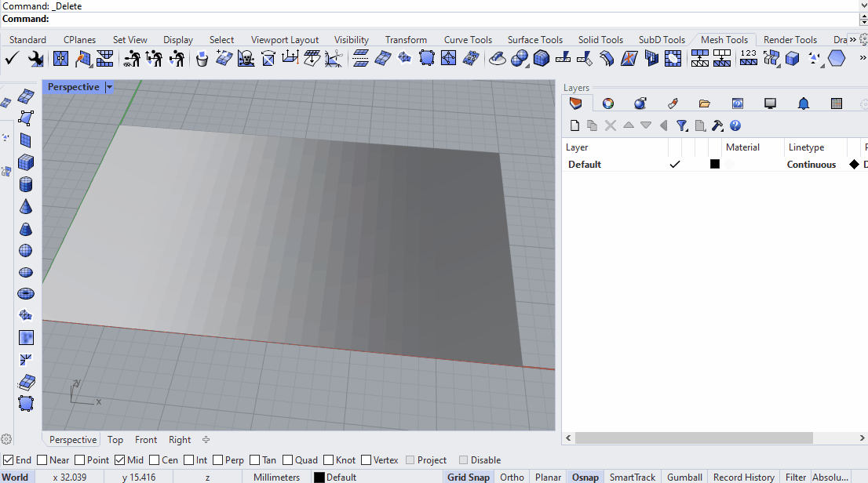Click the Default layer material circle swatch
This screenshot has width=868, height=483.
tap(730, 164)
